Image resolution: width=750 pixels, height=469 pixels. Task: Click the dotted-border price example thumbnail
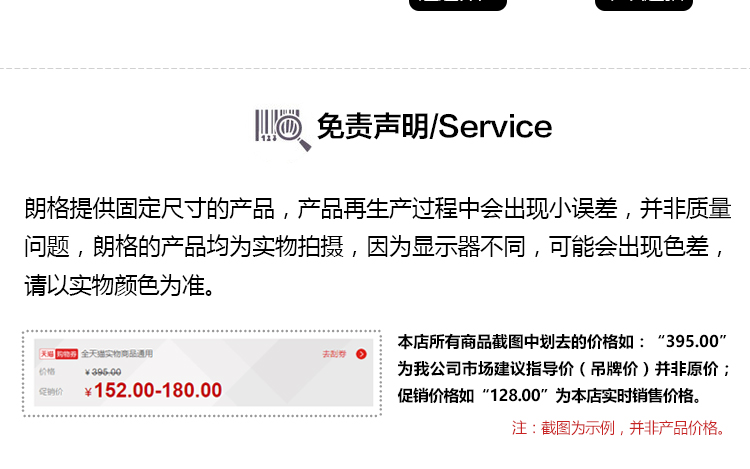[x=202, y=373]
